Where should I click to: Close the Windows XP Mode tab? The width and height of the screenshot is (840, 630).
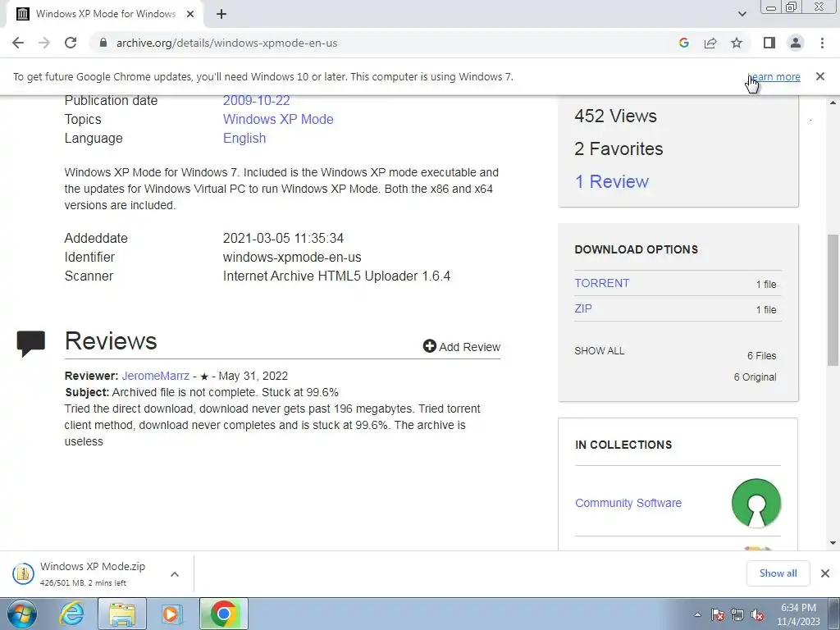(x=189, y=14)
